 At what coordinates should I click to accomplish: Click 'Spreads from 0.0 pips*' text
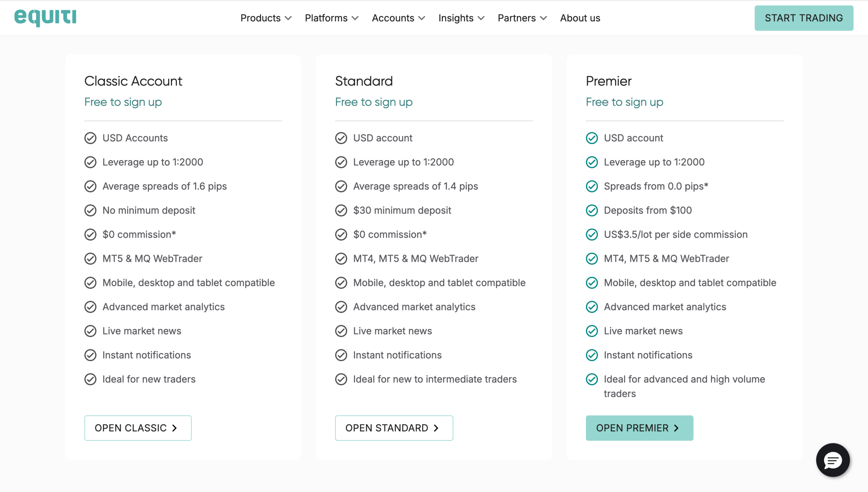656,186
